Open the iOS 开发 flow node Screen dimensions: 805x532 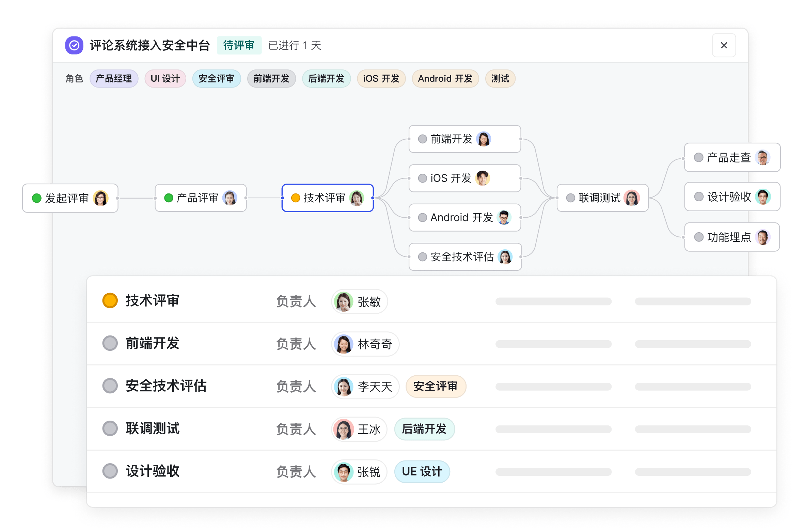point(465,178)
